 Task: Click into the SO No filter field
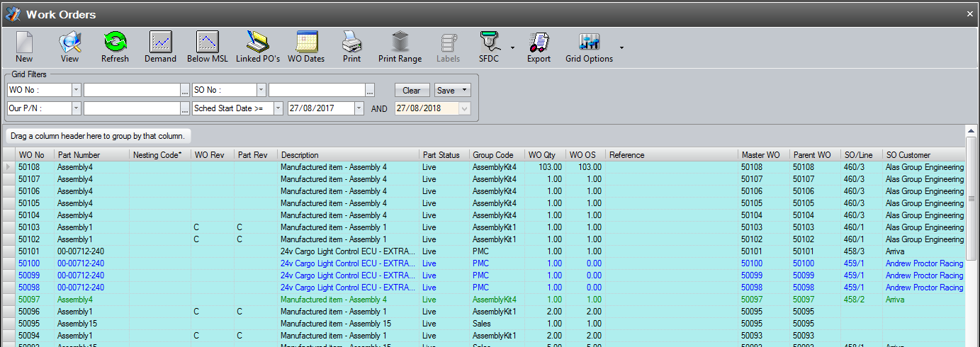(316, 90)
